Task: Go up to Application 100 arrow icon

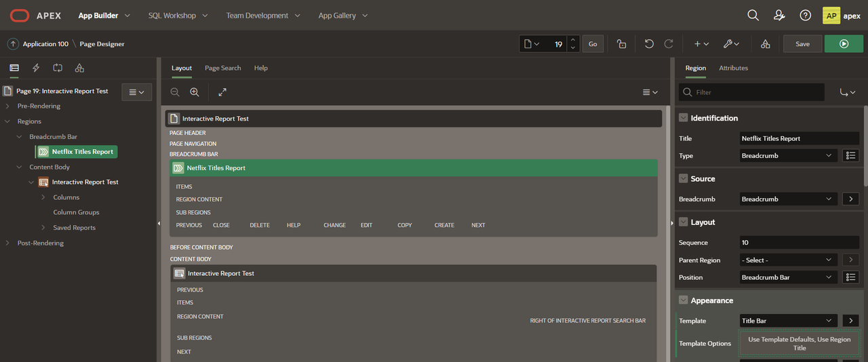Action: click(x=13, y=43)
